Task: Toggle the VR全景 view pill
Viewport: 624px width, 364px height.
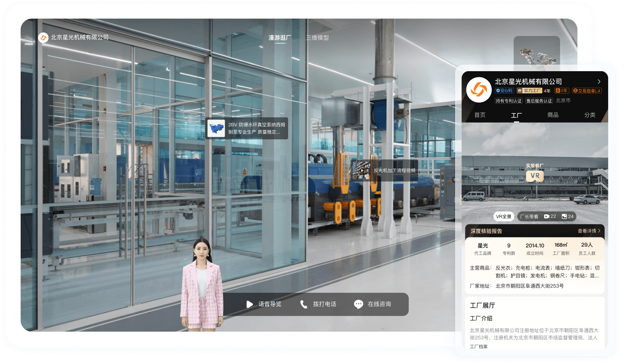Action: click(504, 216)
